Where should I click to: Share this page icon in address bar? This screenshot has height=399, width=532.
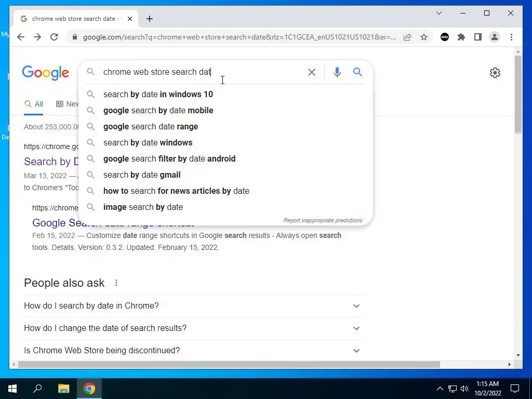click(x=407, y=37)
